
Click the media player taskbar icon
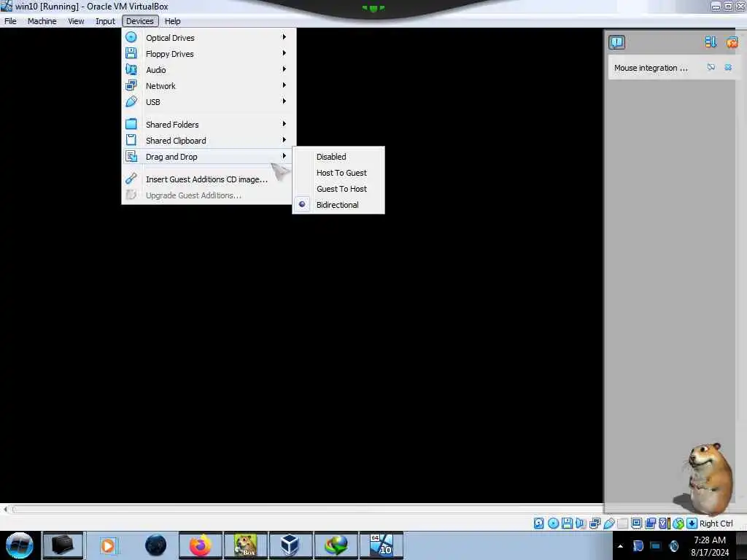coord(108,545)
